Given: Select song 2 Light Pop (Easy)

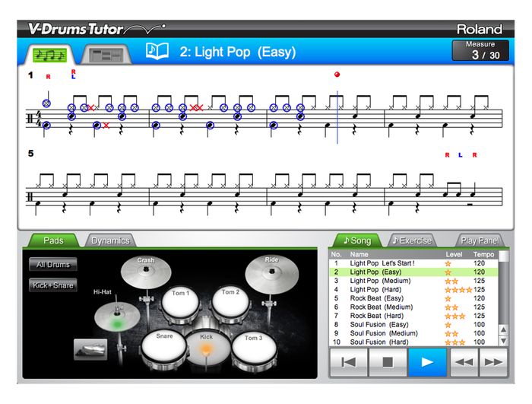Looking at the screenshot, I should point(413,272).
